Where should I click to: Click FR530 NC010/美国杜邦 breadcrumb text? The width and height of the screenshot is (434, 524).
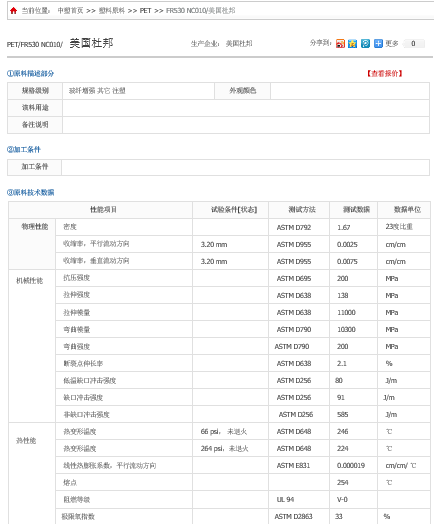[x=200, y=11]
